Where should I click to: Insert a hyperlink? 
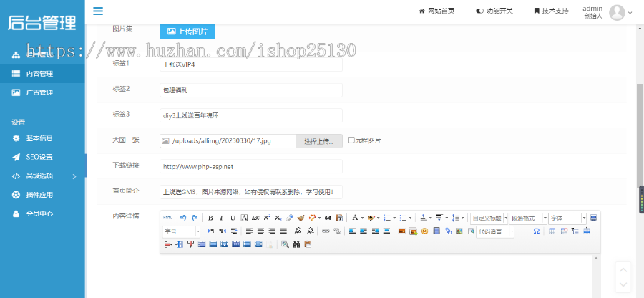point(326,231)
